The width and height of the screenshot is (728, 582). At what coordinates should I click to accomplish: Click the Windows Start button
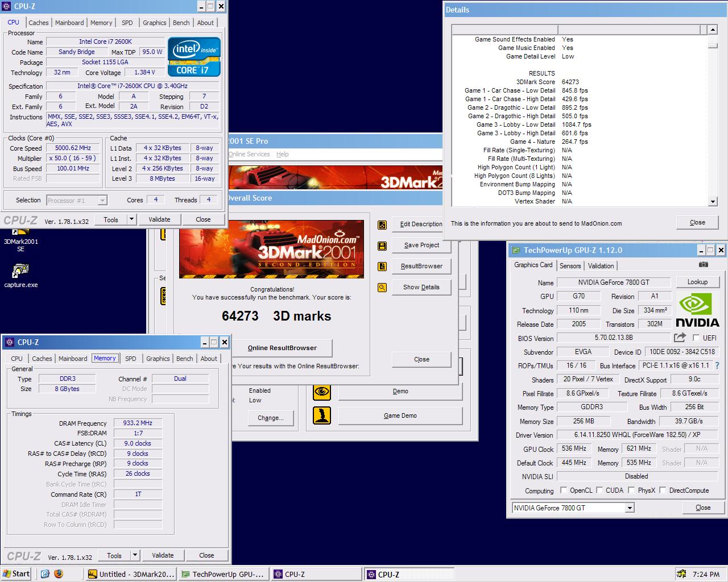pos(16,574)
